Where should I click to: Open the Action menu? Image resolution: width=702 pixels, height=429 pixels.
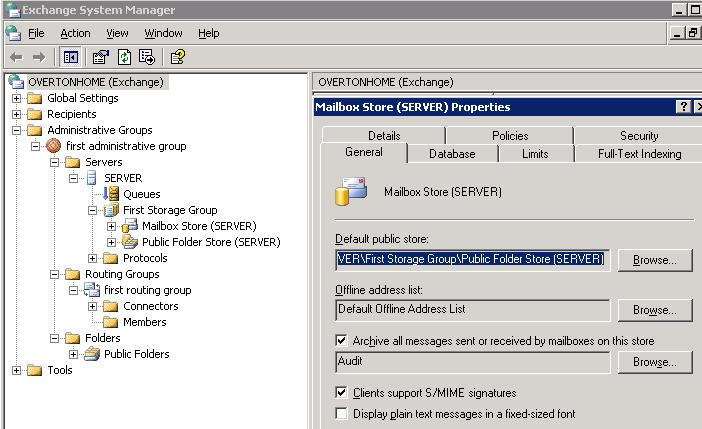click(75, 33)
